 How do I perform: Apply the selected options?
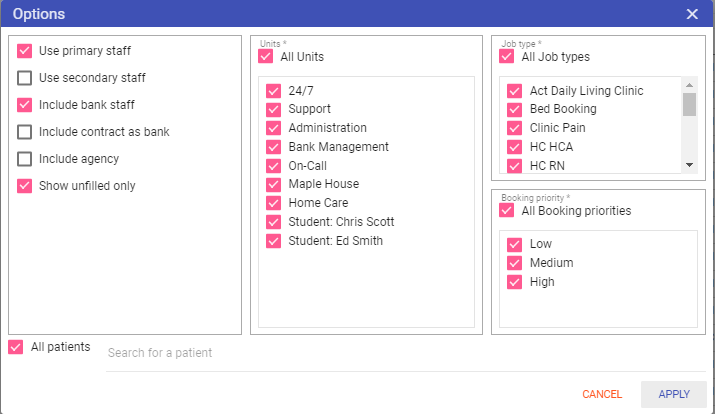[674, 394]
